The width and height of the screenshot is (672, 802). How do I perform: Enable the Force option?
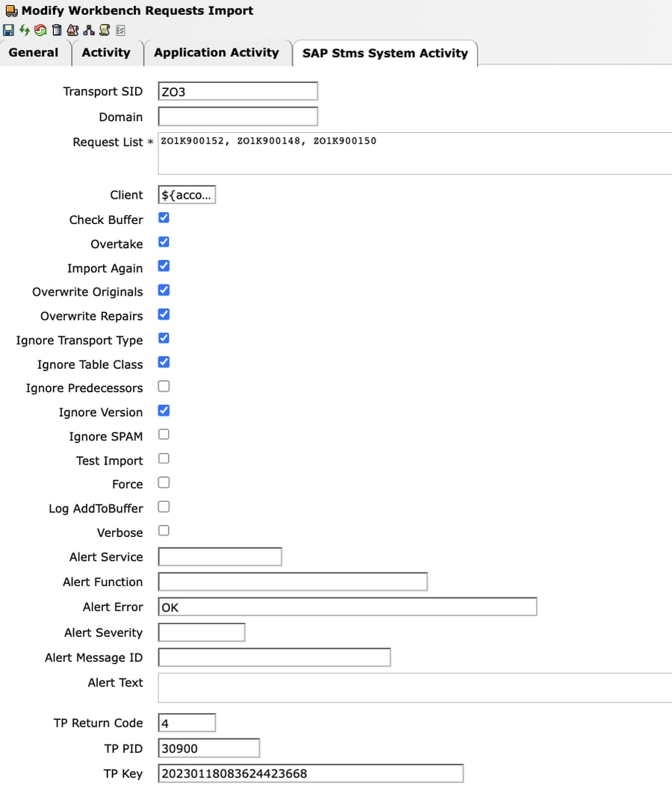pos(164,483)
